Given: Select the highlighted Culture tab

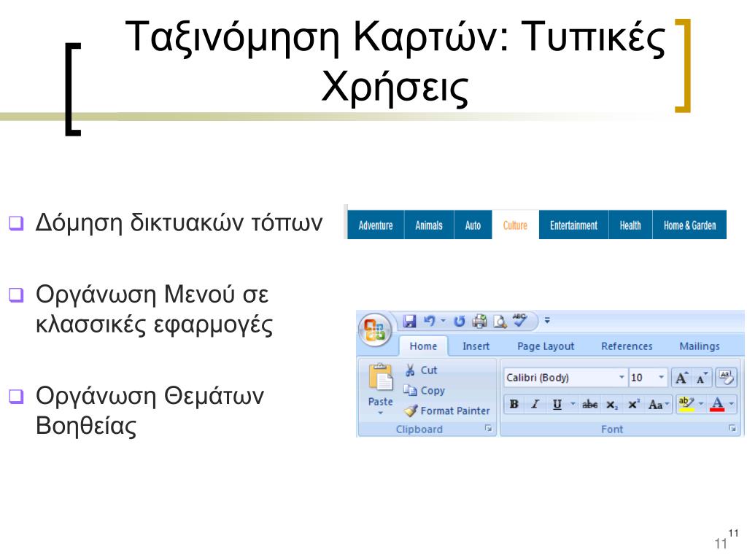Looking at the screenshot, I should [x=516, y=225].
